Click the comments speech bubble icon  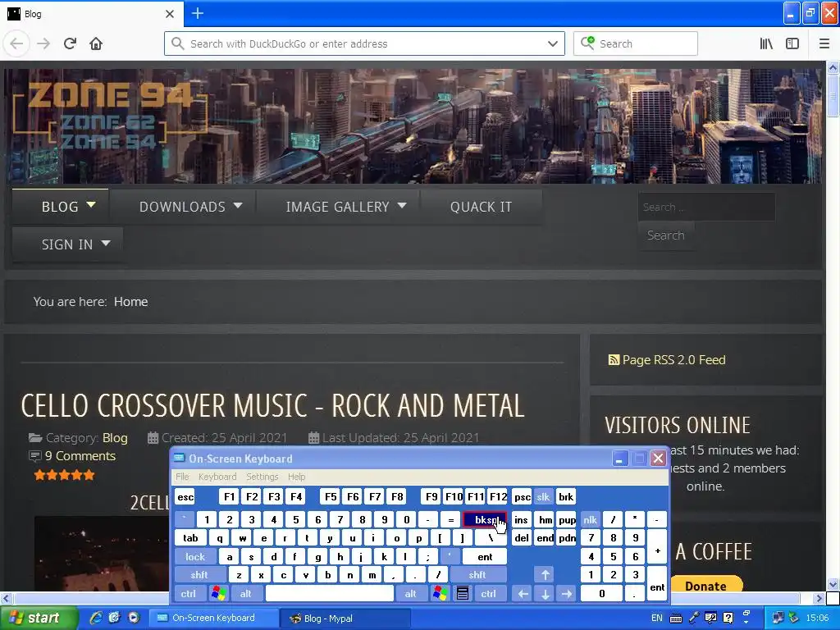(34, 456)
